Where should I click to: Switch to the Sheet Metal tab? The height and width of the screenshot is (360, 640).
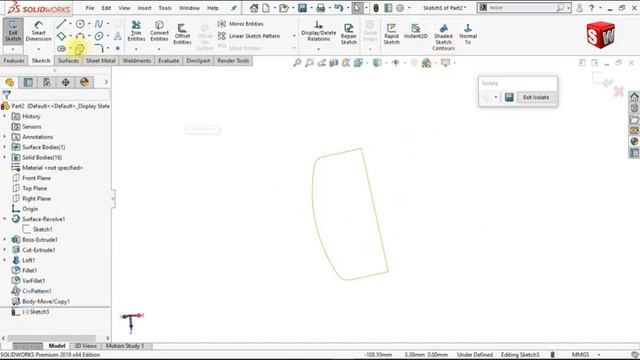[100, 60]
